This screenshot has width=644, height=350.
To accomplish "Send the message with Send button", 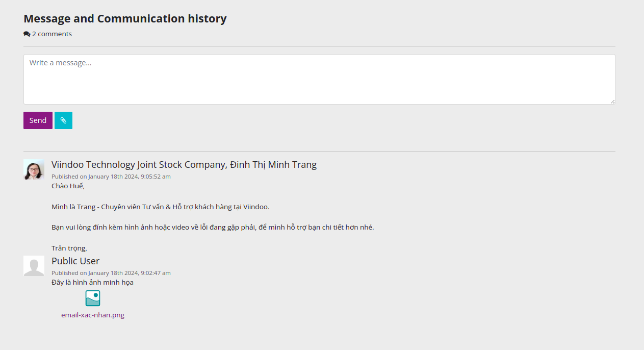I will click(38, 120).
